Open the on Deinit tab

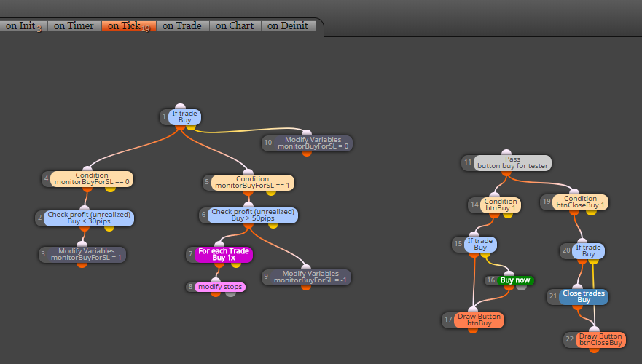click(x=289, y=25)
